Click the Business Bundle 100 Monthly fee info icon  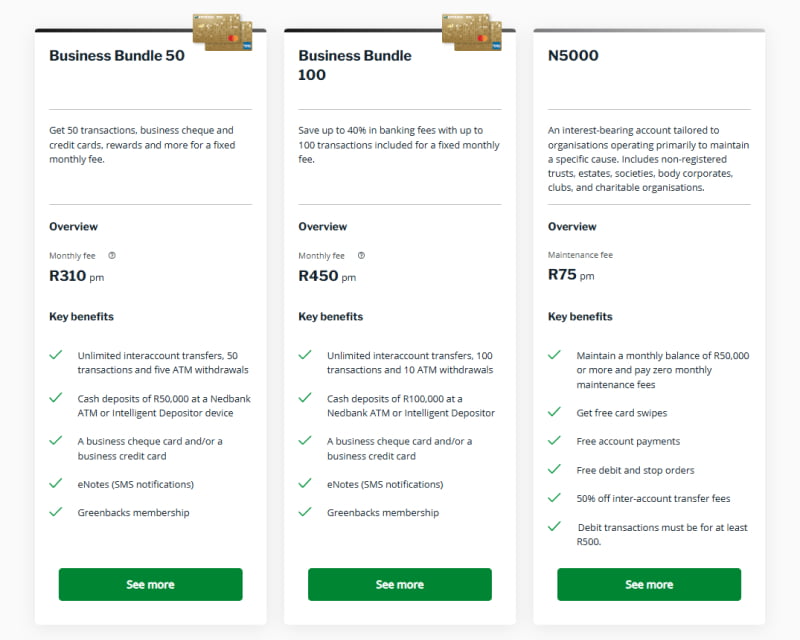click(x=361, y=255)
